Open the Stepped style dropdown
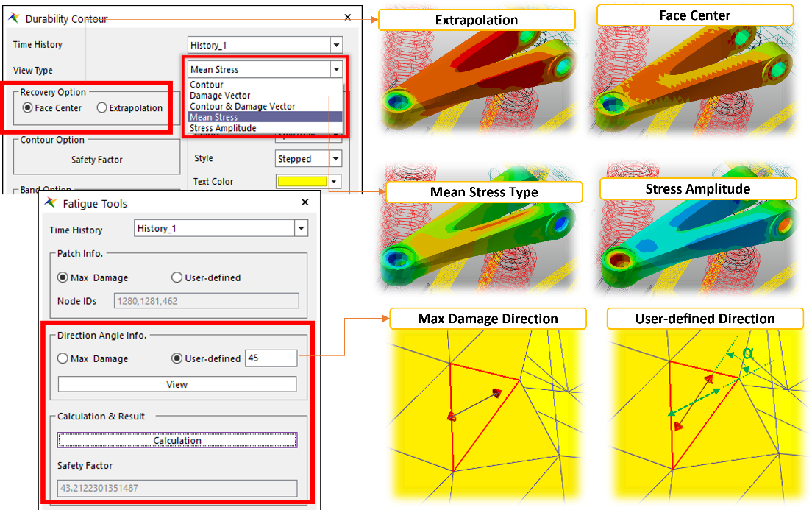This screenshot has height=510, width=812. tap(335, 159)
